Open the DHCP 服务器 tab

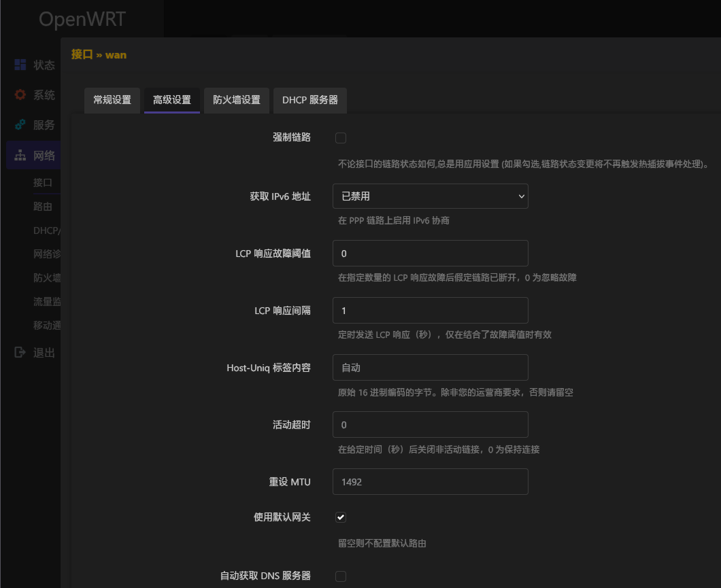pos(310,100)
